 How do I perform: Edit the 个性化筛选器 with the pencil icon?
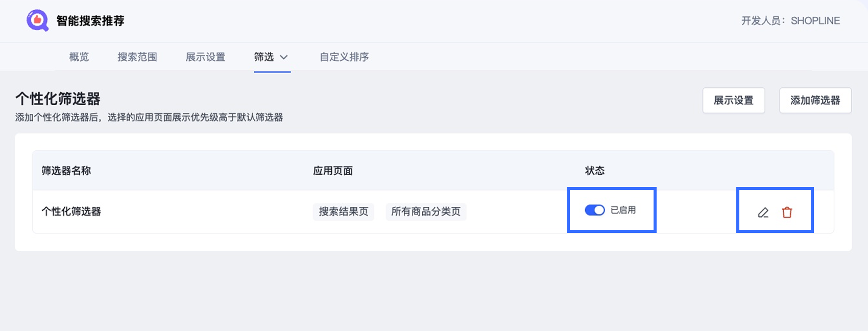(763, 212)
